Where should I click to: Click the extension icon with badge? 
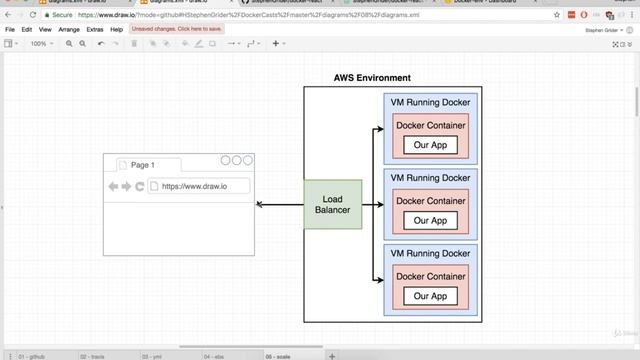tap(610, 15)
